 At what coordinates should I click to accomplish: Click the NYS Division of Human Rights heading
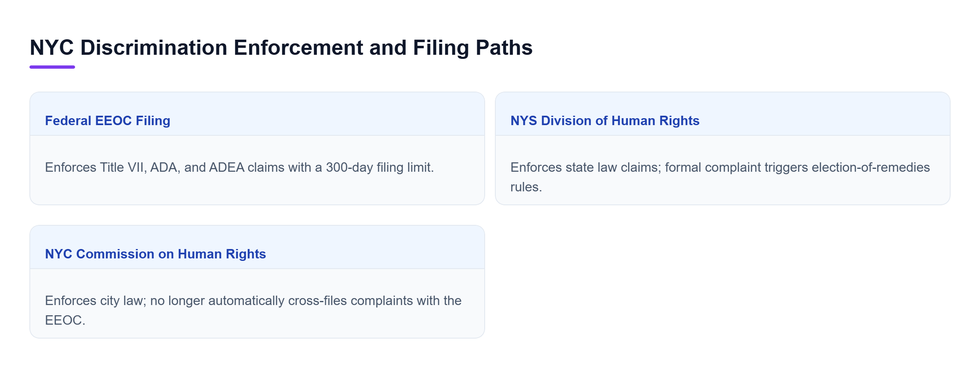tap(605, 121)
